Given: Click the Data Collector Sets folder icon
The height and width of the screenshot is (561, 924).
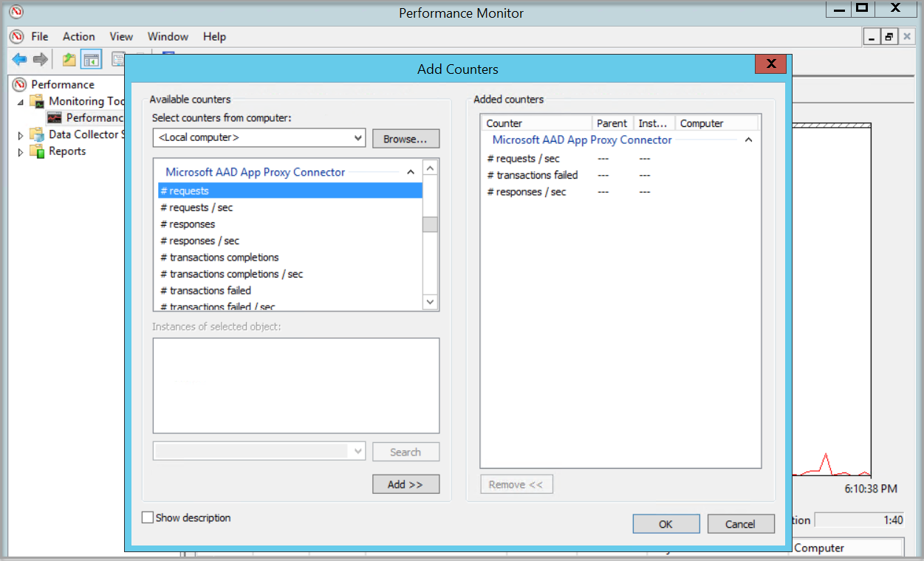Looking at the screenshot, I should pyautogui.click(x=37, y=134).
